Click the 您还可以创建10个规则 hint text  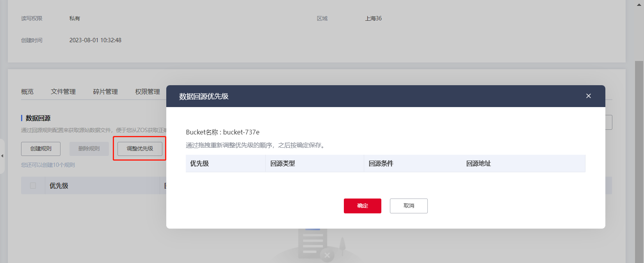[48, 165]
